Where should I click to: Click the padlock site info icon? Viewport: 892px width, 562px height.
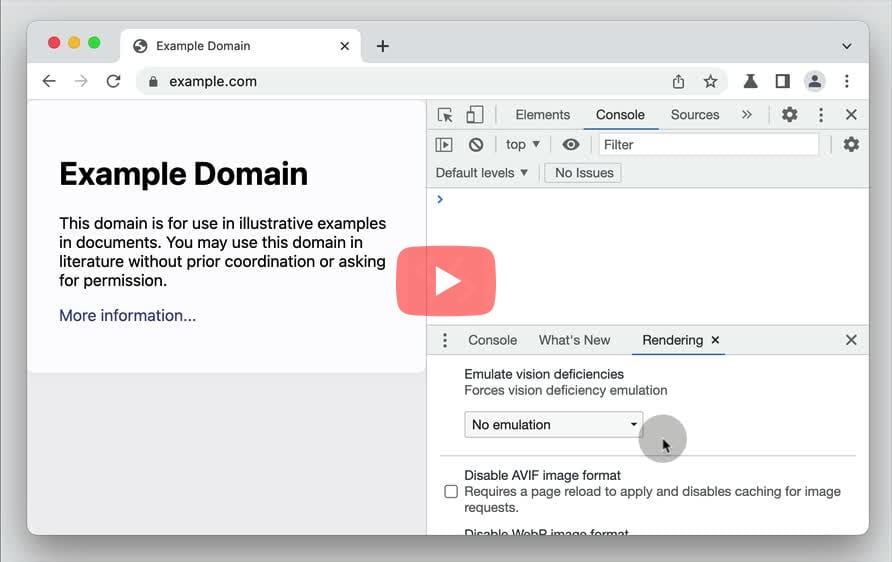click(x=153, y=81)
